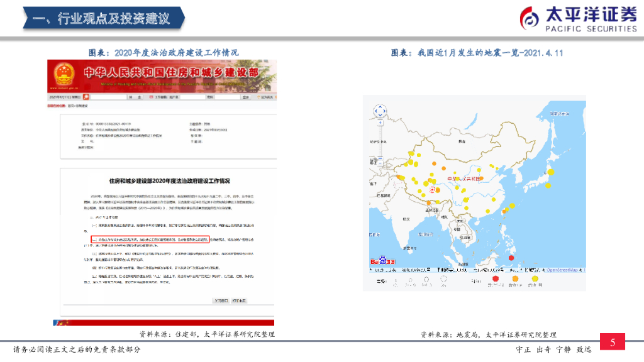Click the orange icon before 设为首页
This screenshot has width=644, height=362.
[x=258, y=97]
